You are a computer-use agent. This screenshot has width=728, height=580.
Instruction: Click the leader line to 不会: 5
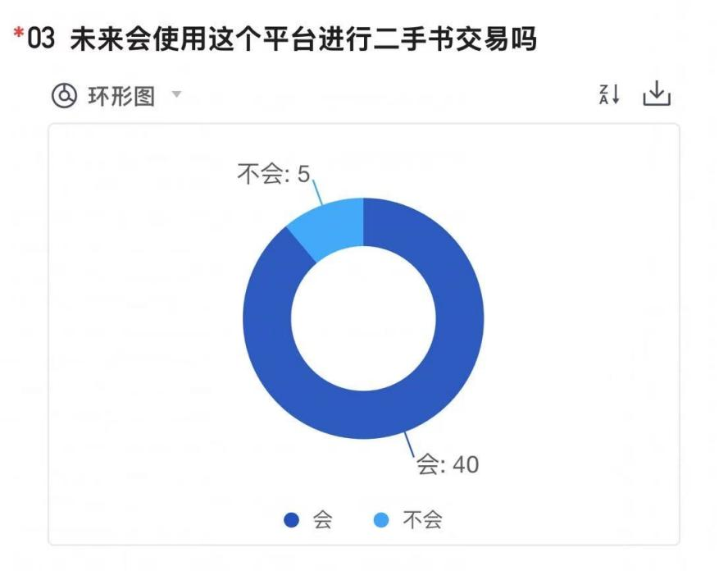point(317,192)
